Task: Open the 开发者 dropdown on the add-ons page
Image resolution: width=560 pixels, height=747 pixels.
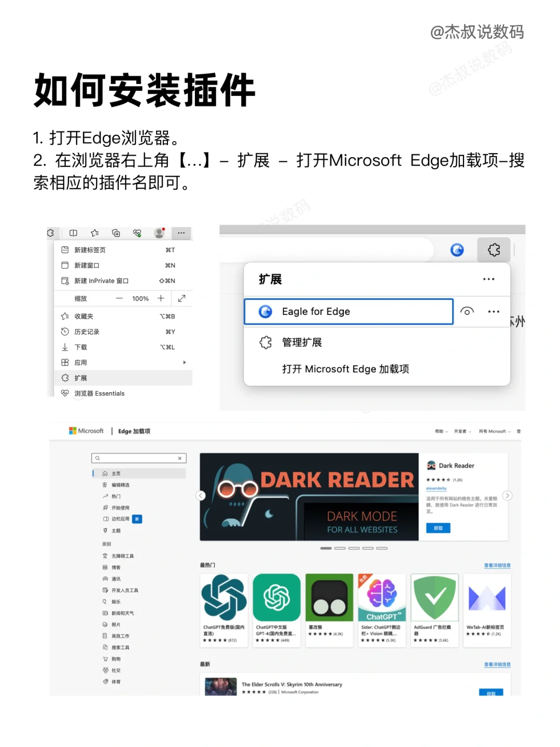Action: click(x=461, y=431)
